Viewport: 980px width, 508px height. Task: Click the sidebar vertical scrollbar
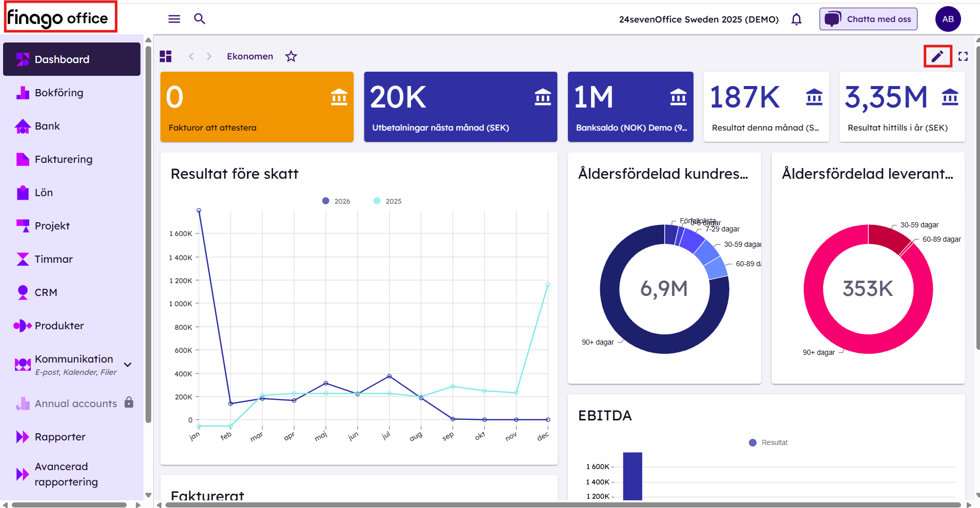[x=148, y=233]
